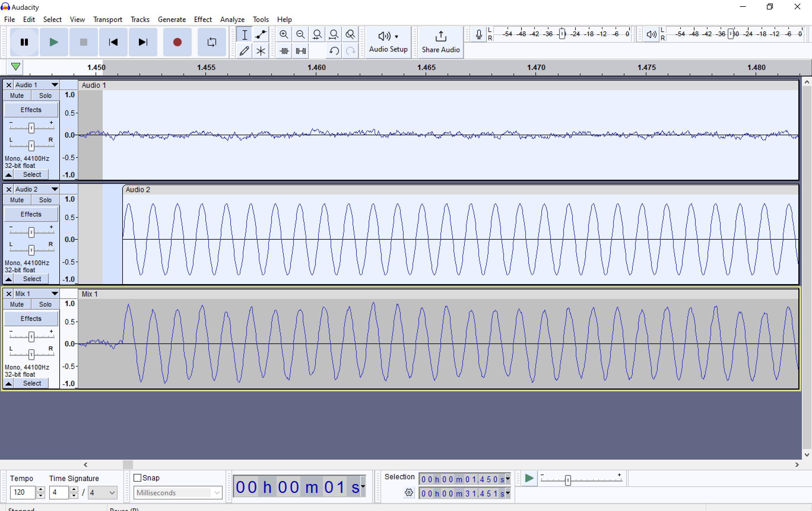Click Select on the Audio 2 track
The height and width of the screenshot is (511, 812).
pos(32,279)
